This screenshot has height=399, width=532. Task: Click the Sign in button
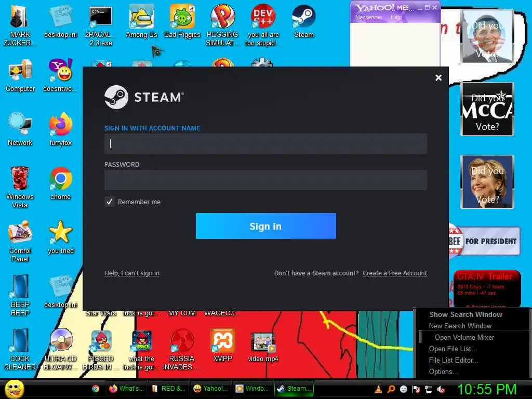(x=265, y=226)
